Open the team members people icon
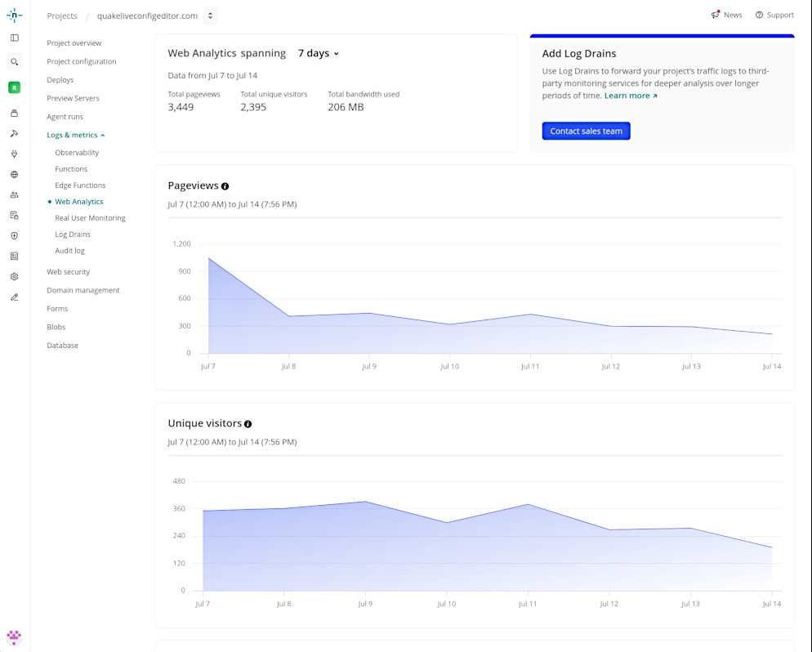Screen dimensions: 812x652 [x=15, y=194]
